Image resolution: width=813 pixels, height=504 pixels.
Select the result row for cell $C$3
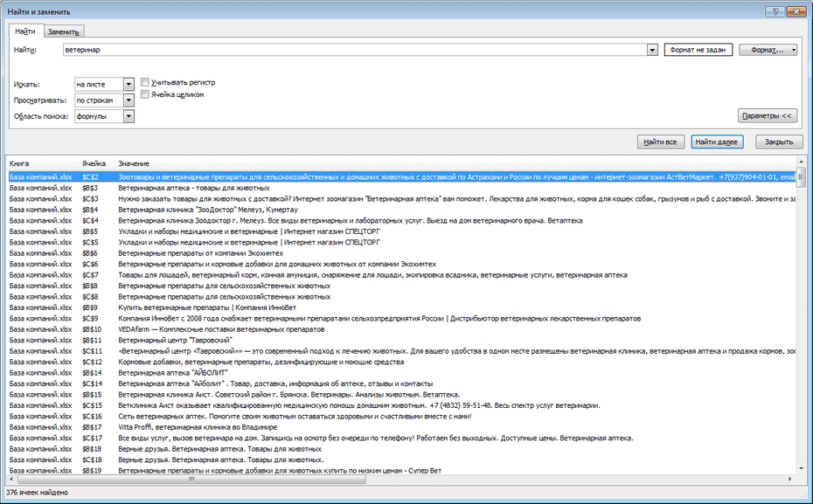pyautogui.click(x=401, y=199)
